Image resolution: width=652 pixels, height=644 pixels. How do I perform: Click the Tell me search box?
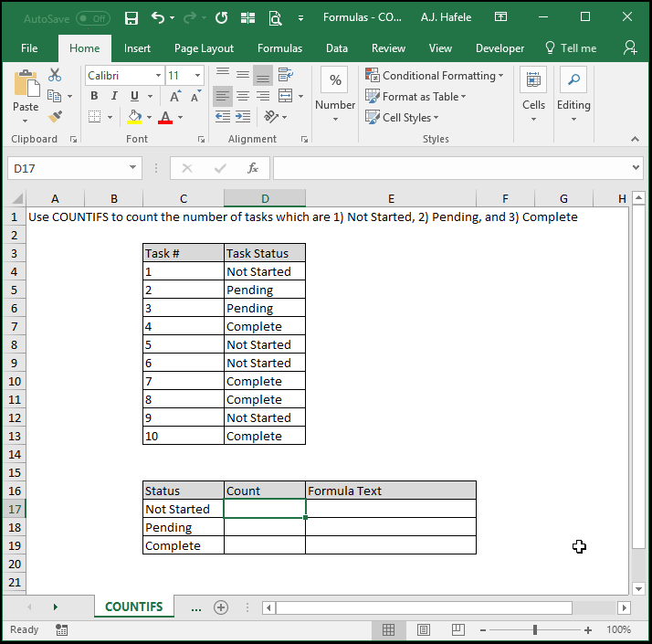(571, 48)
